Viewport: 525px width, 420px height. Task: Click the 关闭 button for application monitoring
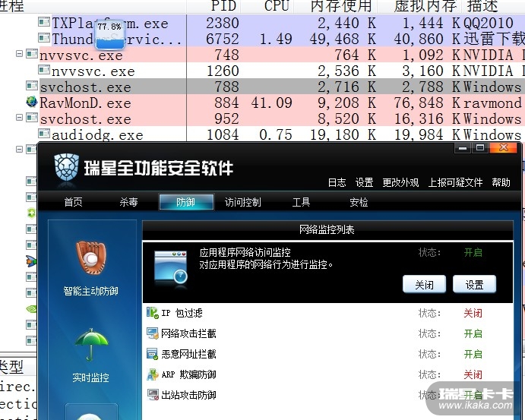point(424,285)
